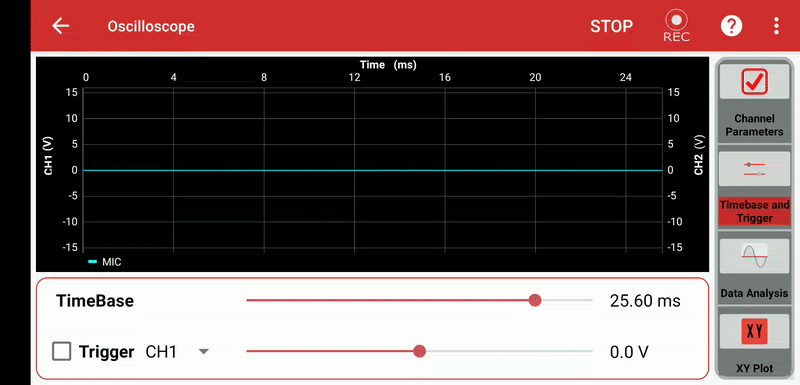Adjust the Trigger voltage slider handle
800x385 pixels.
[x=419, y=351]
